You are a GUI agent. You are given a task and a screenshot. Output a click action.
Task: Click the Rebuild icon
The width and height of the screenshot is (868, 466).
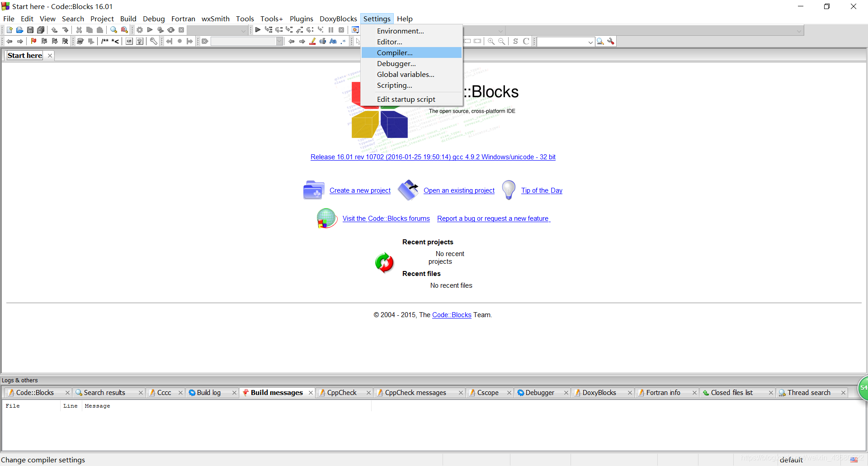171,30
